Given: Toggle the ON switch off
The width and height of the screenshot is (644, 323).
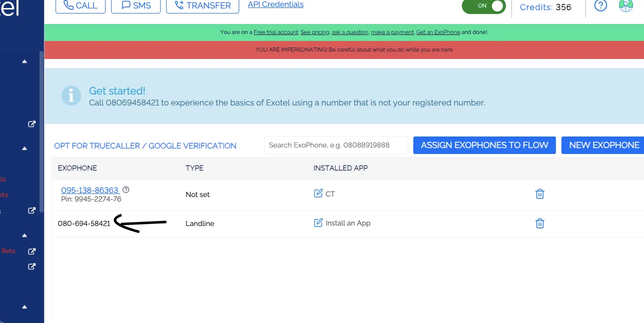Looking at the screenshot, I should pos(483,6).
